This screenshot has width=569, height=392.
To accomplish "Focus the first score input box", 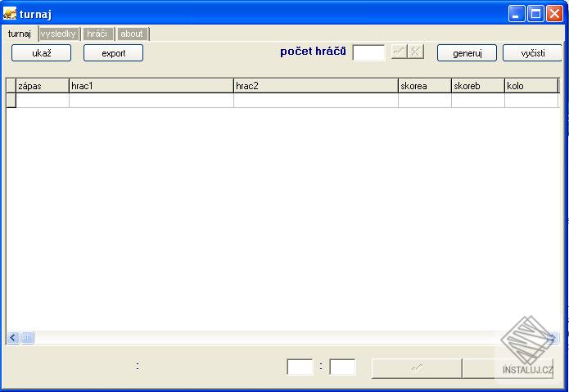I will (300, 367).
